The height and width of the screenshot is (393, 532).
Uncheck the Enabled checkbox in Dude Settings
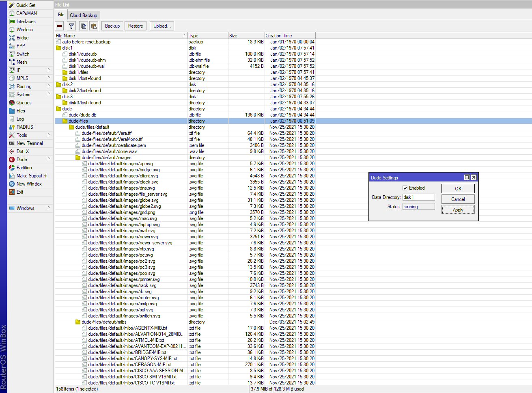pos(405,188)
